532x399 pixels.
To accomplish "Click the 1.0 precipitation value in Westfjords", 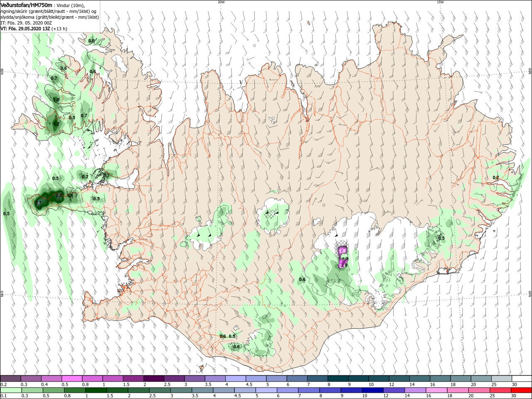I will [x=56, y=100].
